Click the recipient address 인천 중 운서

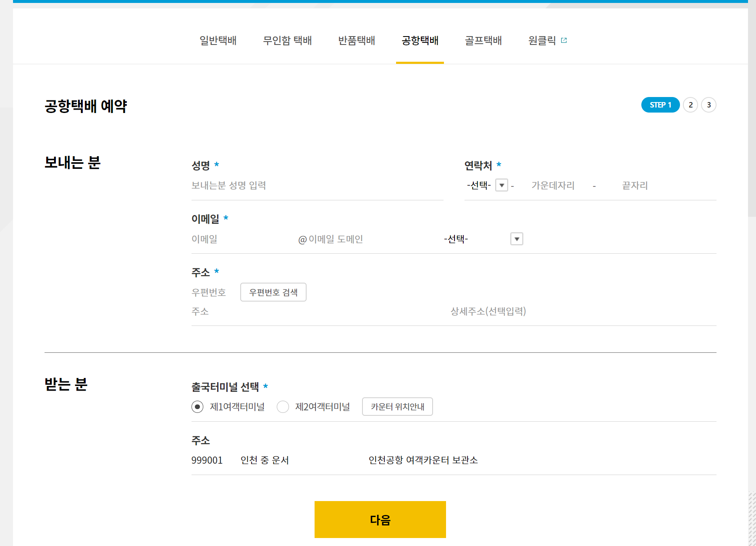click(x=265, y=460)
